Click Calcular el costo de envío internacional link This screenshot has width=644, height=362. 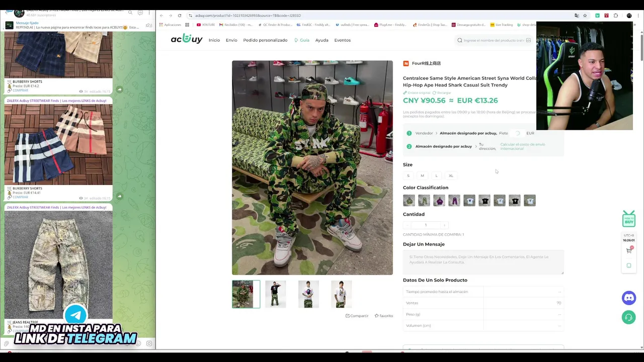click(x=522, y=146)
